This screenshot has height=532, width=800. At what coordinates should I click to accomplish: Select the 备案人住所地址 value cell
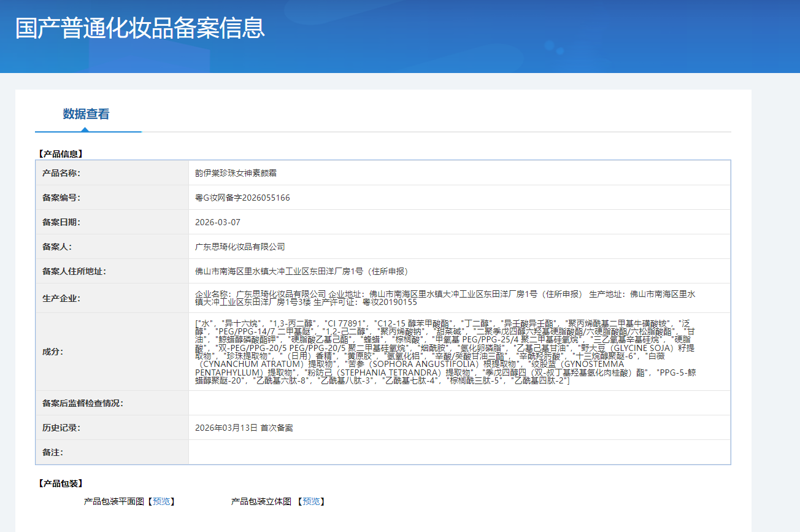pyautogui.click(x=460, y=271)
